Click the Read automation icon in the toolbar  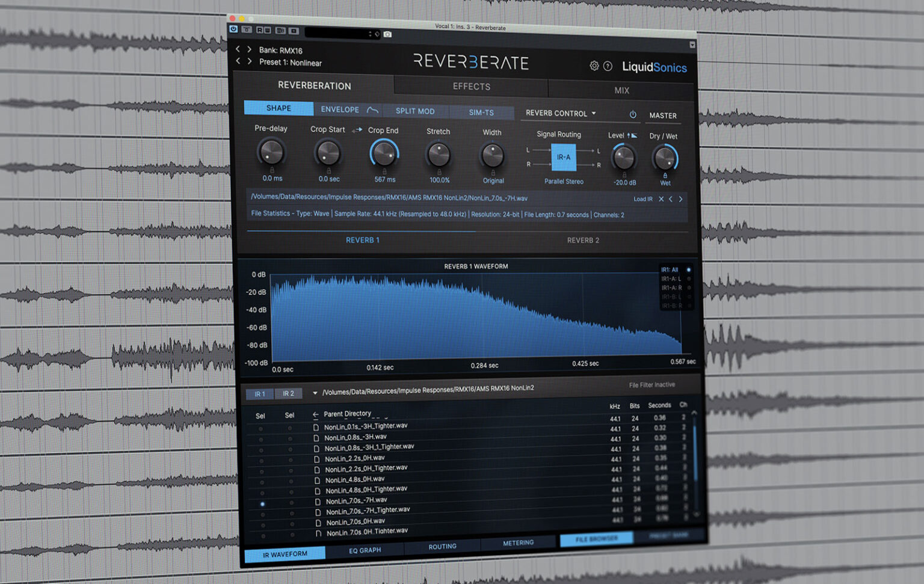tap(260, 31)
